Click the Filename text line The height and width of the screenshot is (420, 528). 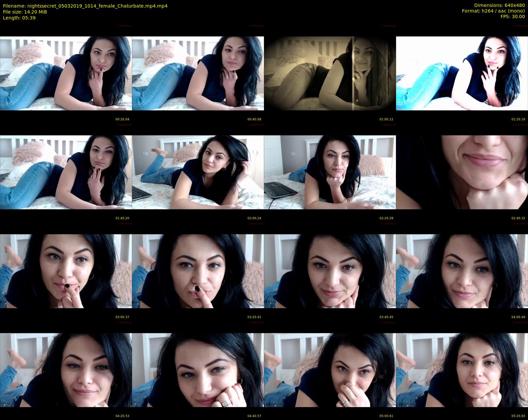[85, 6]
